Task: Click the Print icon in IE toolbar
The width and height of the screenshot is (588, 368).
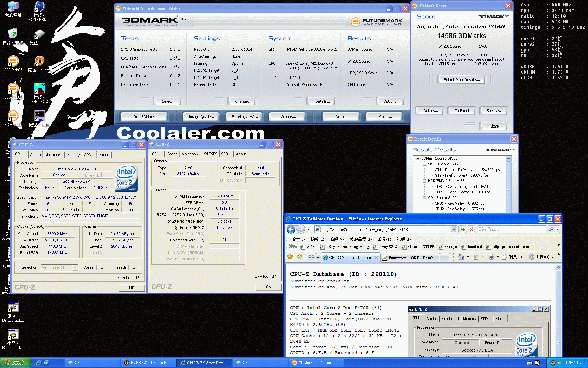Action: 491,257
